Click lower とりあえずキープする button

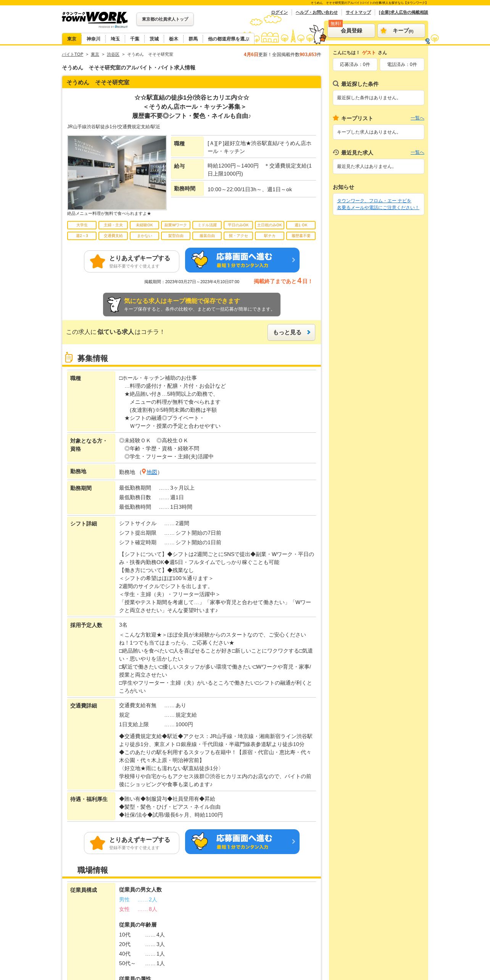click(x=132, y=843)
